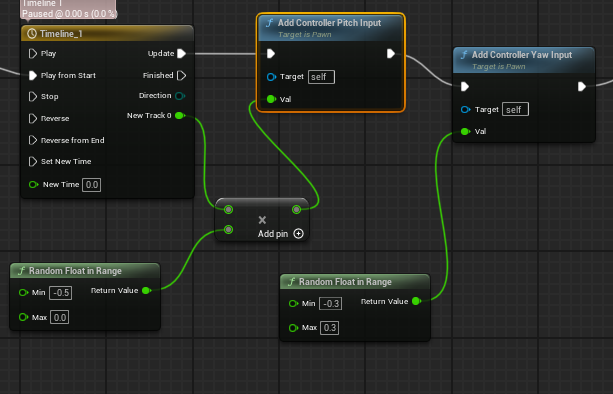The width and height of the screenshot is (613, 394).
Task: Select the multiply node by its × symbol
Action: (x=262, y=220)
